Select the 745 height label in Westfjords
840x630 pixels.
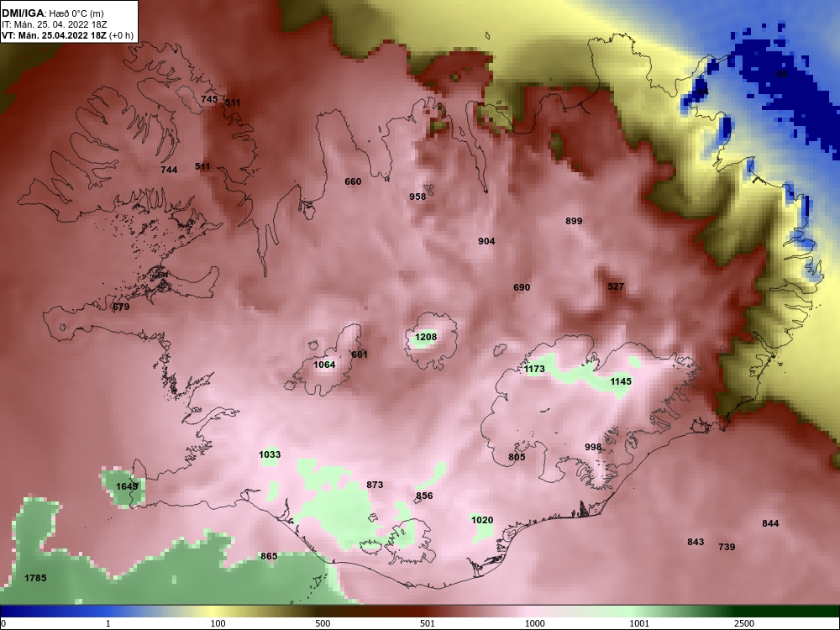(x=209, y=99)
